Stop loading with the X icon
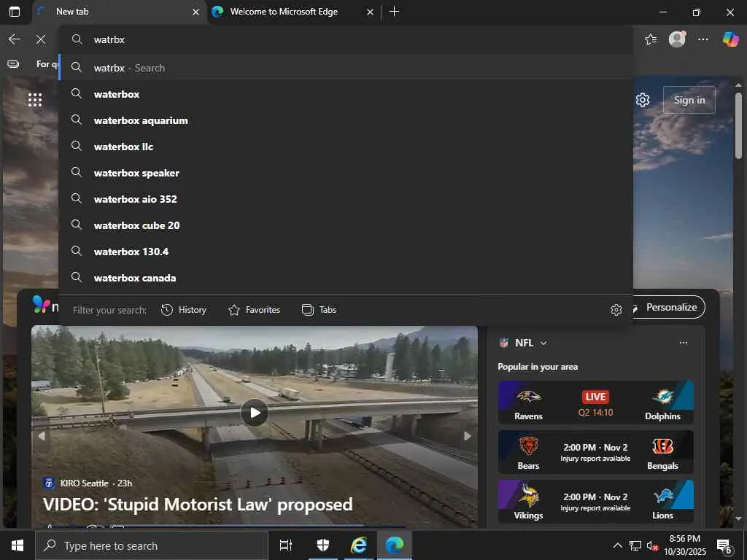This screenshot has height=560, width=747. pyautogui.click(x=41, y=39)
